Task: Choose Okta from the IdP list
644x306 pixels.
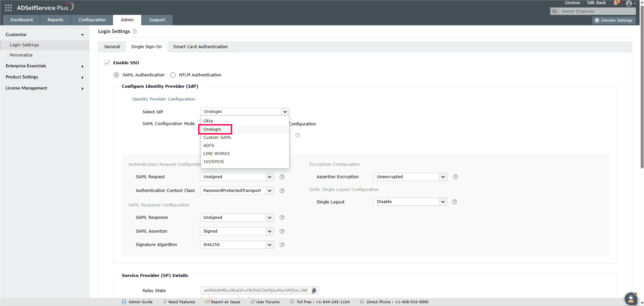Action: click(x=245, y=121)
